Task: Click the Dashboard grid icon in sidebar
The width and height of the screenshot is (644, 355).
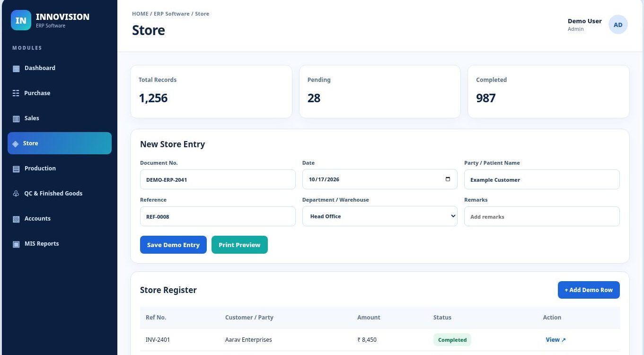Action: tap(16, 68)
